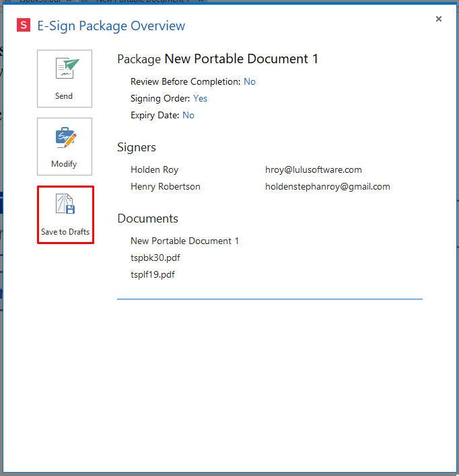The image size is (459, 476).
Task: Click the package name in the header
Action: click(x=241, y=59)
